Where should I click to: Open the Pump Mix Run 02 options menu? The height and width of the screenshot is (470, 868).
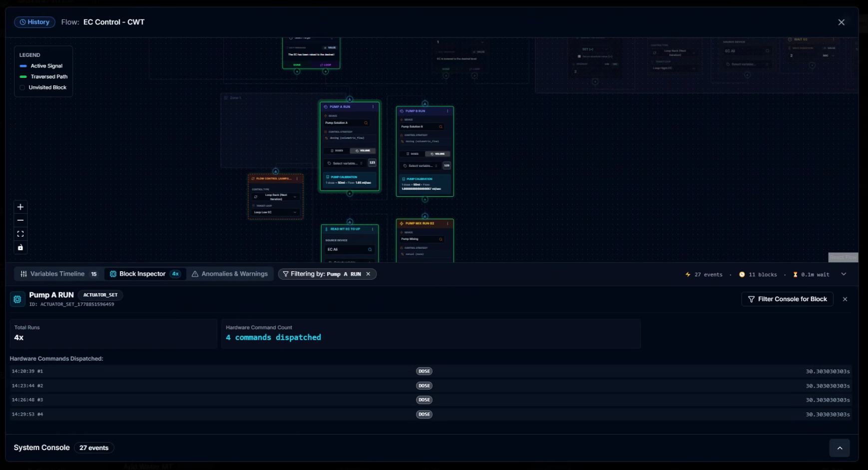(x=447, y=223)
